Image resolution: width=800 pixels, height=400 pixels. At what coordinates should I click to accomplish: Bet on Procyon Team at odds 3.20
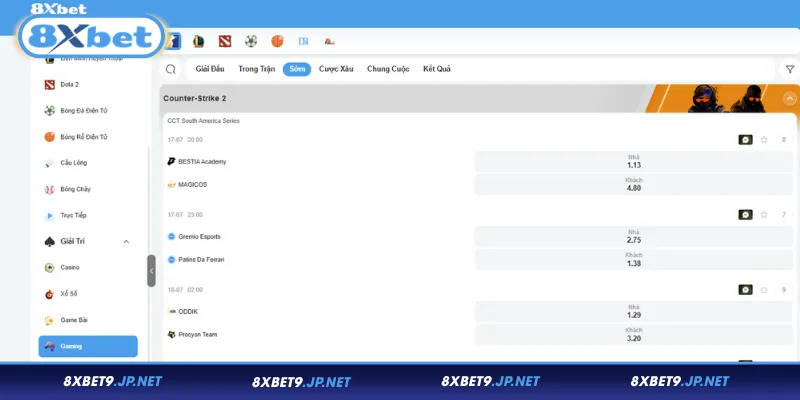pyautogui.click(x=634, y=335)
